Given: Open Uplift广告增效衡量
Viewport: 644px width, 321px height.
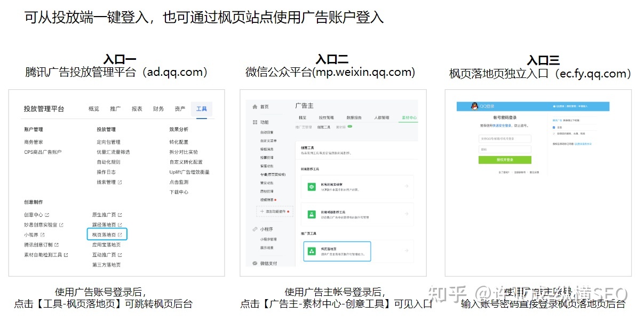Looking at the screenshot, I should pyautogui.click(x=189, y=172).
